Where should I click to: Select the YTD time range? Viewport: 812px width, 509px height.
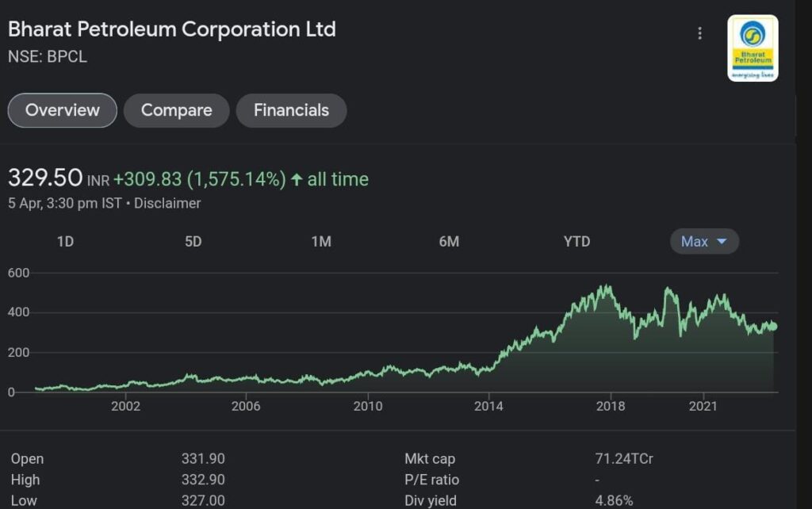click(x=577, y=241)
